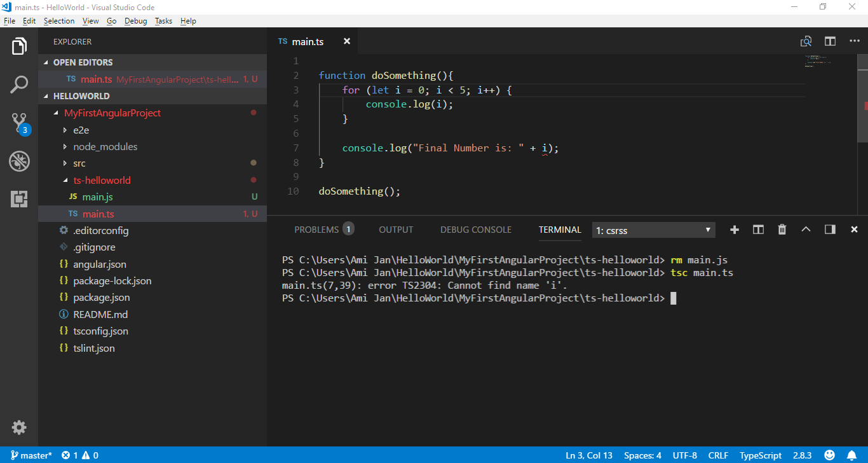
Task: Collapse the ts-helloworld folder
Action: click(x=153, y=180)
